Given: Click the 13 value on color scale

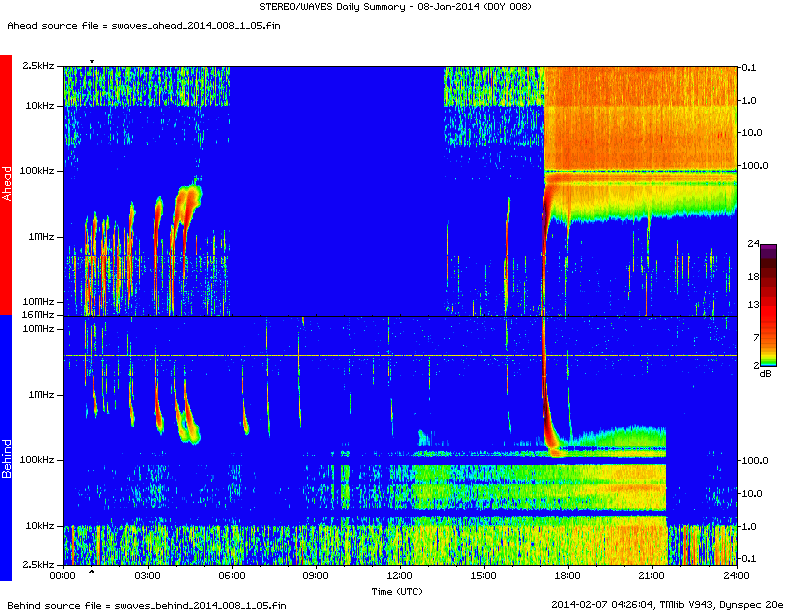Looking at the screenshot, I should [753, 304].
